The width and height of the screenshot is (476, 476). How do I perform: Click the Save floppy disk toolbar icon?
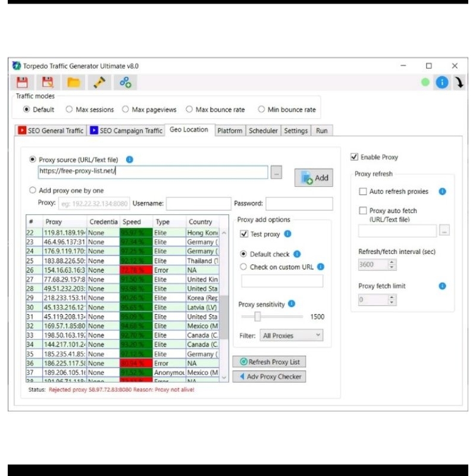[x=22, y=83]
